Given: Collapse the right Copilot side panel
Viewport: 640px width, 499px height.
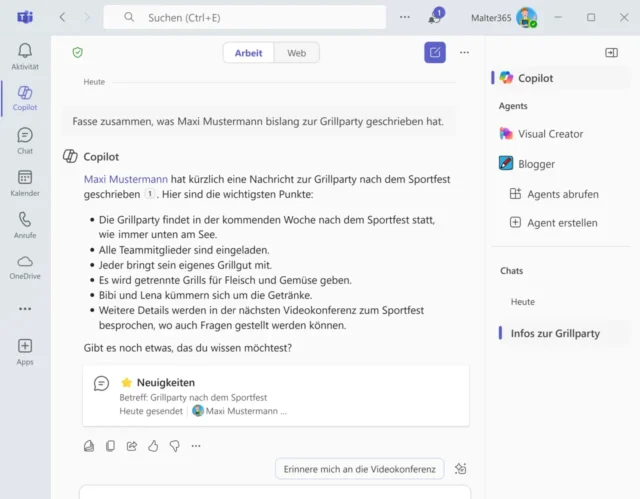Looking at the screenshot, I should [611, 53].
